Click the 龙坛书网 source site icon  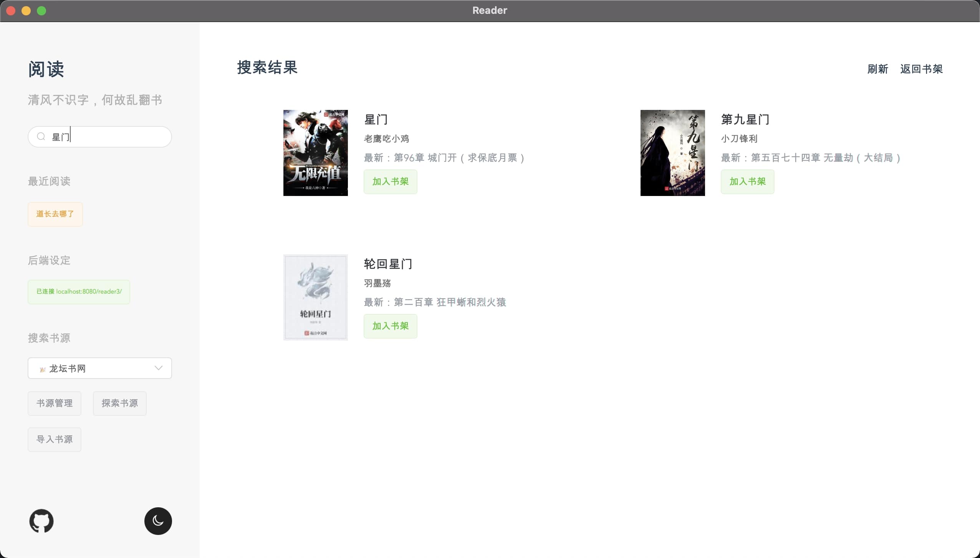[43, 369]
